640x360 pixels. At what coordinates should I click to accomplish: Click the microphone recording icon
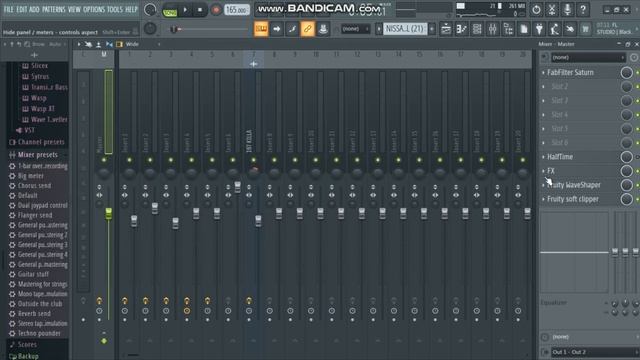point(567,9)
